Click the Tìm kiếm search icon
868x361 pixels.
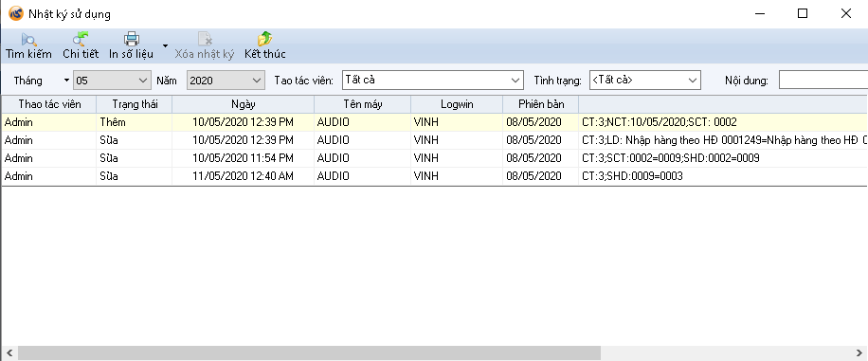(28, 39)
